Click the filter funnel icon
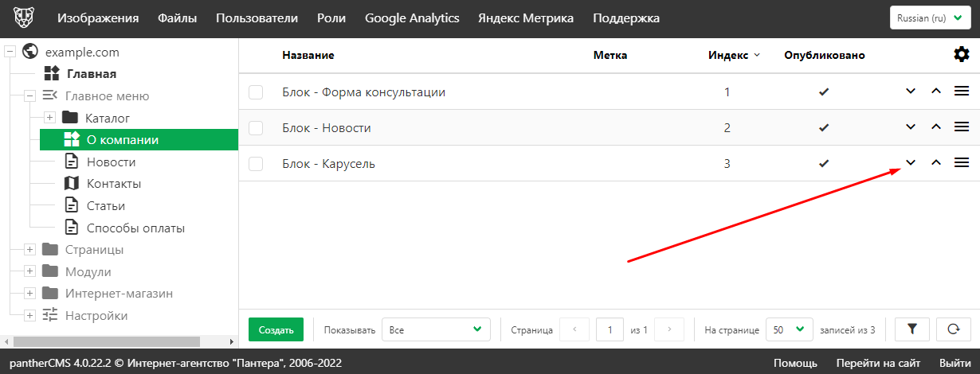The width and height of the screenshot is (980, 374). click(x=912, y=329)
